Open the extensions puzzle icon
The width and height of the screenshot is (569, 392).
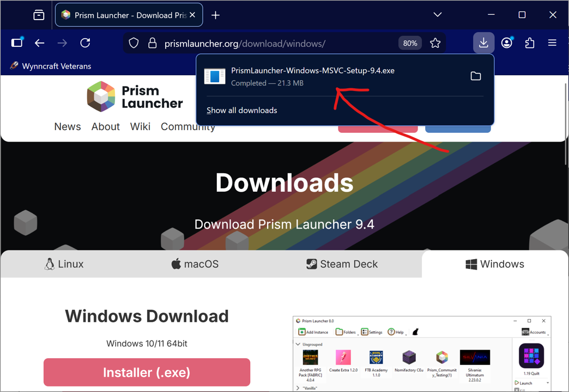pos(529,43)
